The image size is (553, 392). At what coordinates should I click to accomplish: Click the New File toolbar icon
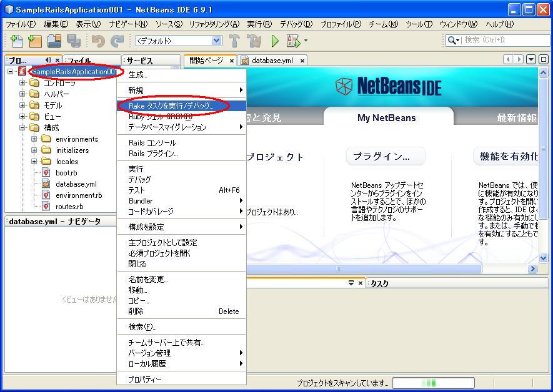coord(17,41)
